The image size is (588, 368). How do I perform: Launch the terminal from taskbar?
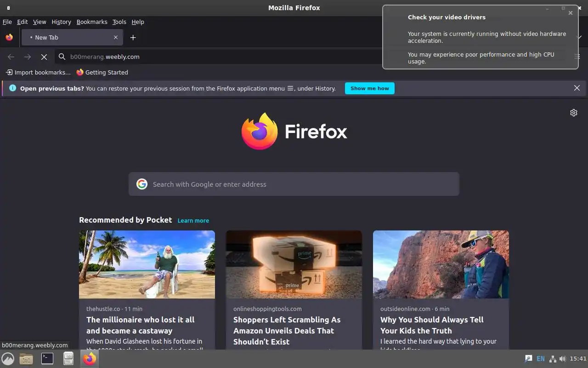[x=47, y=358]
